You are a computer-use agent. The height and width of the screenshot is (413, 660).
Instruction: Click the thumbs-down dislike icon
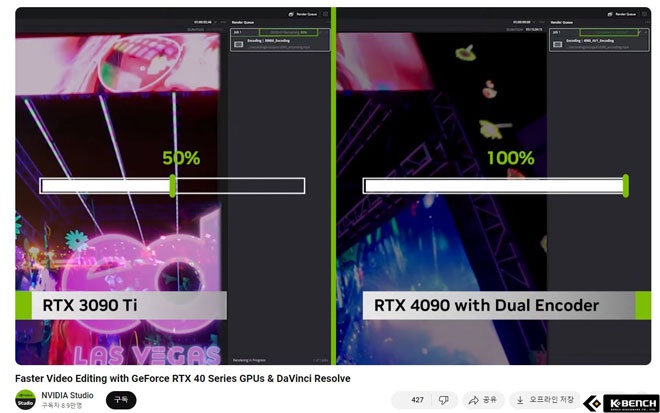[x=443, y=400]
